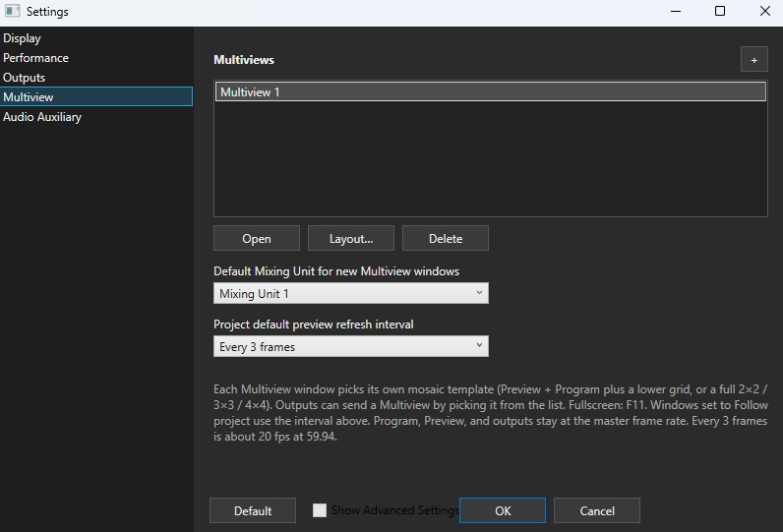
Task: Select the Multiview sidebar item
Action: 96,96
